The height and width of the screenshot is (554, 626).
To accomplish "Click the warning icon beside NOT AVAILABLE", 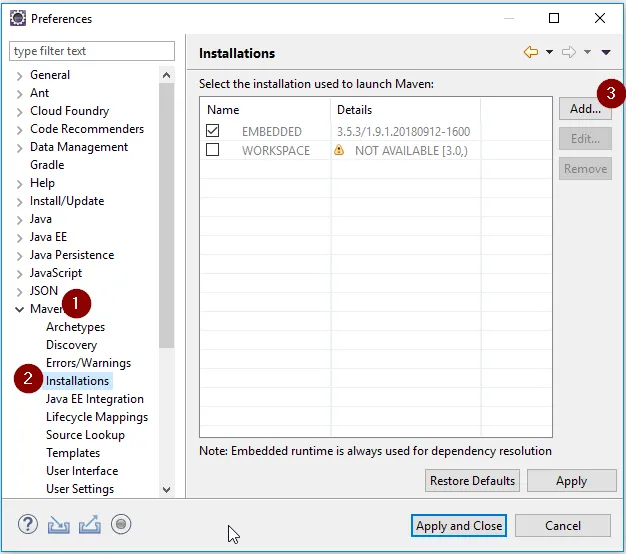I will tap(339, 150).
